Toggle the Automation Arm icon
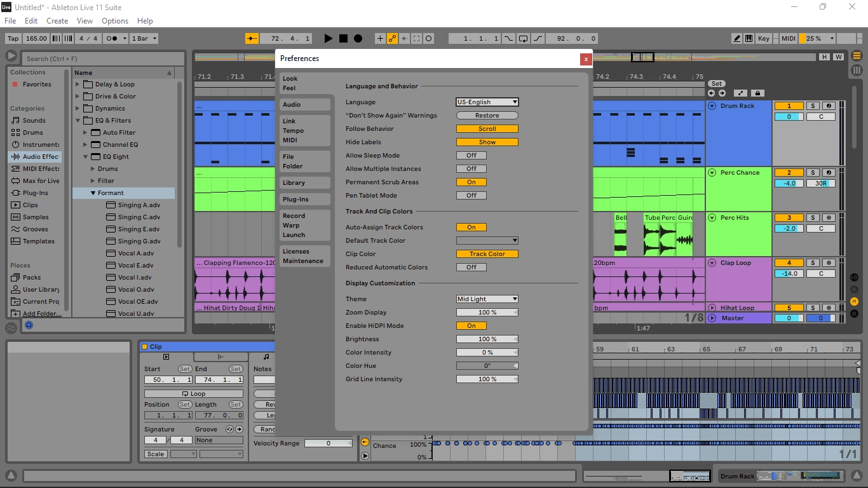 tap(392, 39)
